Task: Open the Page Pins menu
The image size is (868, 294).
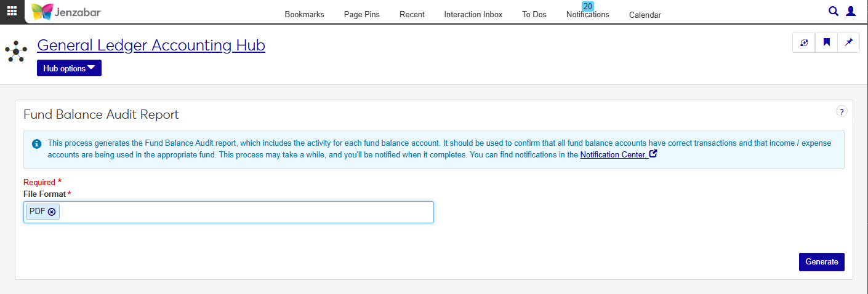Action: 362,15
